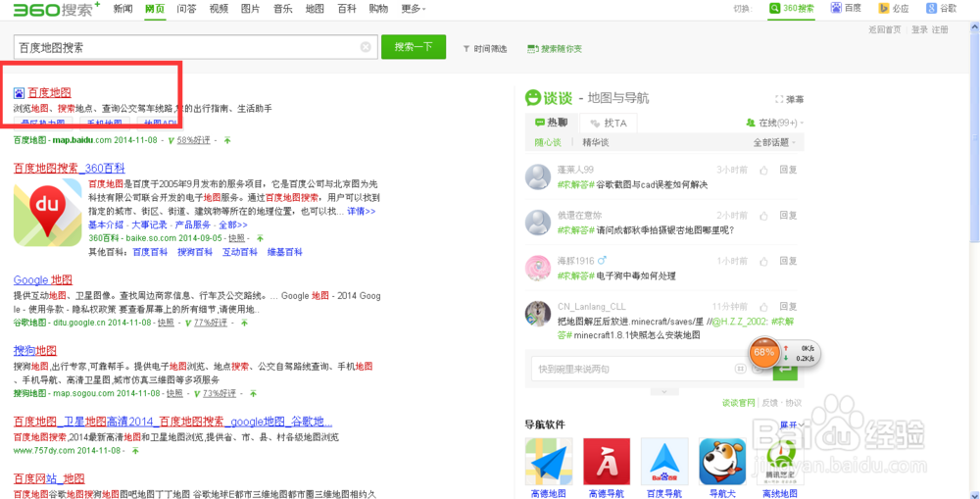Like 俄遣在意妳's post with thumbs-up icon
The width and height of the screenshot is (980, 499).
pyautogui.click(x=763, y=215)
